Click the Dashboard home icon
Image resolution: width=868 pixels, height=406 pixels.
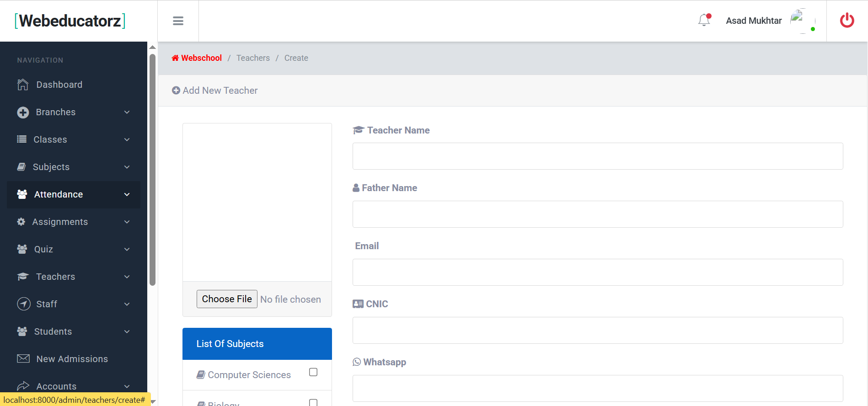click(23, 85)
